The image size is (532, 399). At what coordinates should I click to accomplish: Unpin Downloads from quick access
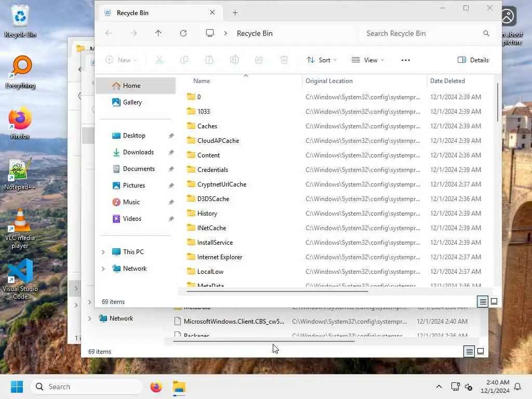tap(171, 152)
